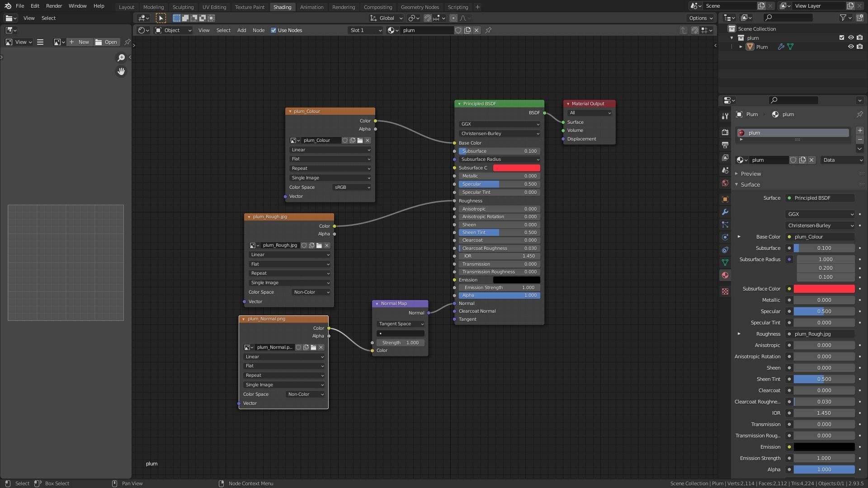The image size is (868, 488).
Task: Open the Render menu
Action: click(x=54, y=6)
